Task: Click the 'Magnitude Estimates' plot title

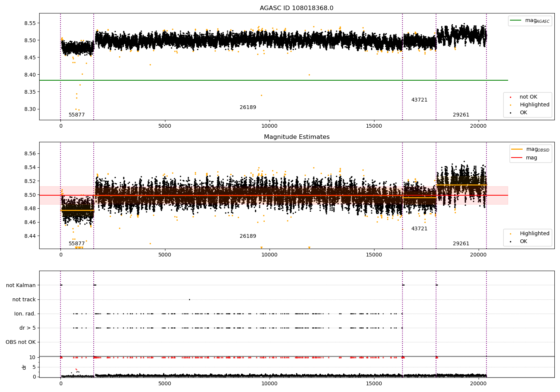Action: pyautogui.click(x=296, y=137)
